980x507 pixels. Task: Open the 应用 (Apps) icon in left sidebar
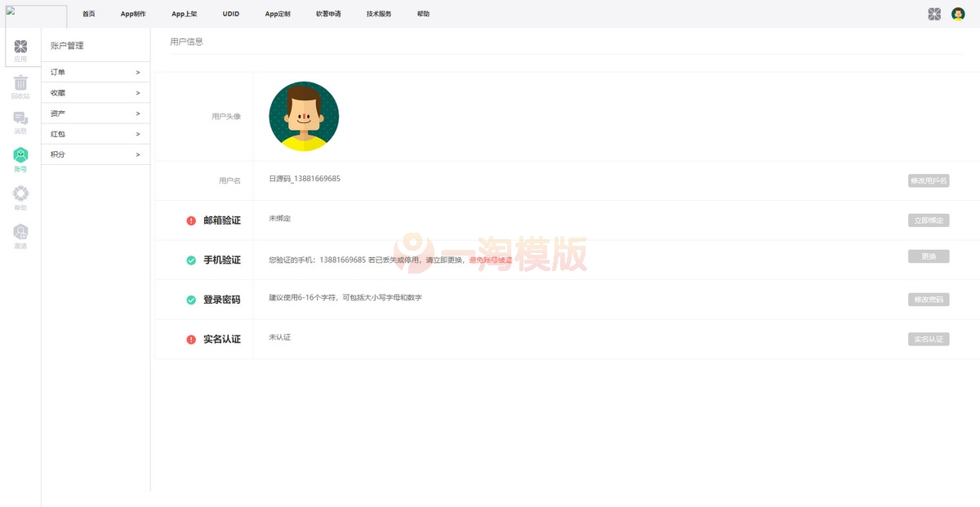(20, 47)
